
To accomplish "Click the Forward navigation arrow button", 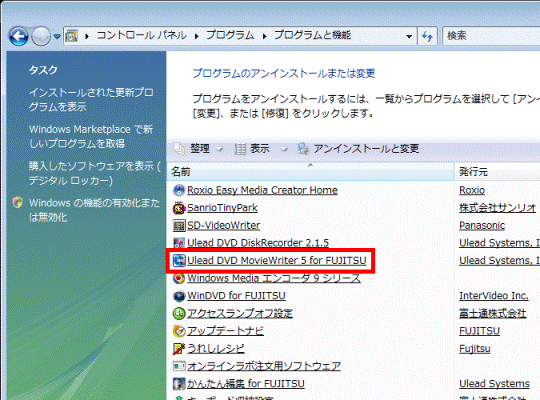I will [41, 36].
